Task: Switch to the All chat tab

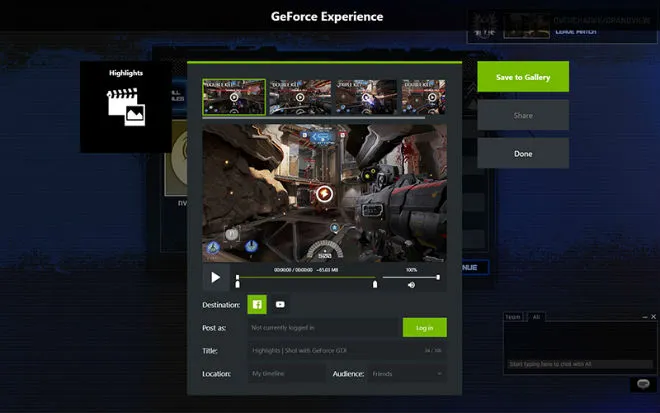Action: tap(536, 317)
